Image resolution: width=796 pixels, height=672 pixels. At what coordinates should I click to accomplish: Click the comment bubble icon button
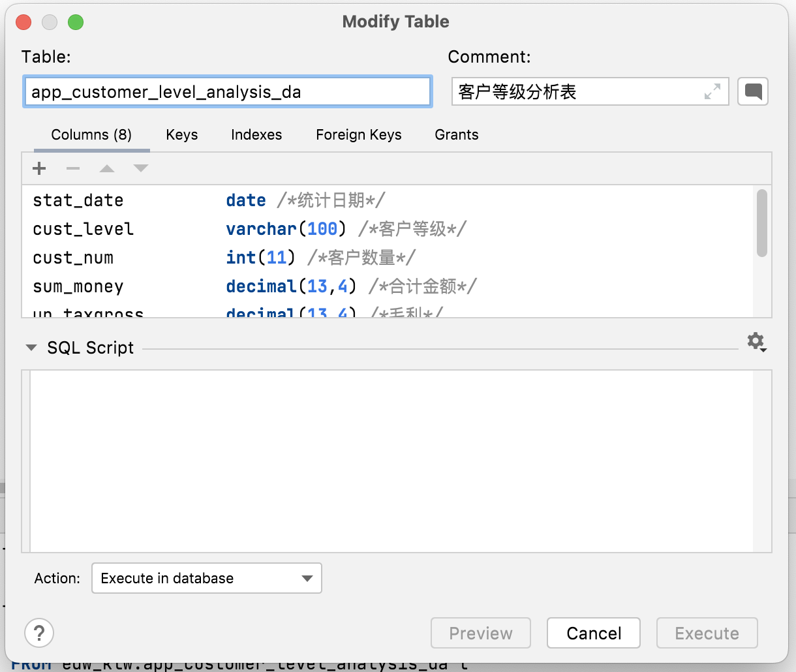(x=753, y=91)
